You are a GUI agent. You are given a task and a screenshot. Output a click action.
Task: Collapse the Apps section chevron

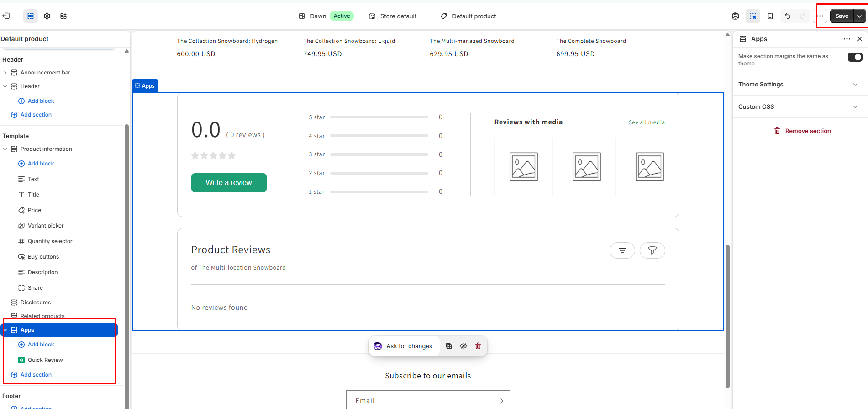tap(5, 330)
